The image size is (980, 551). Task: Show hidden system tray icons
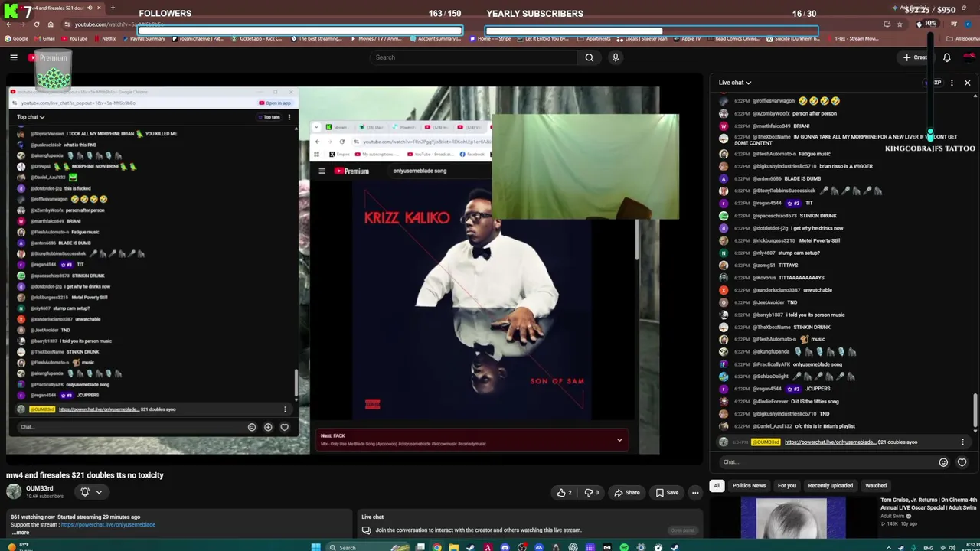[889, 547]
